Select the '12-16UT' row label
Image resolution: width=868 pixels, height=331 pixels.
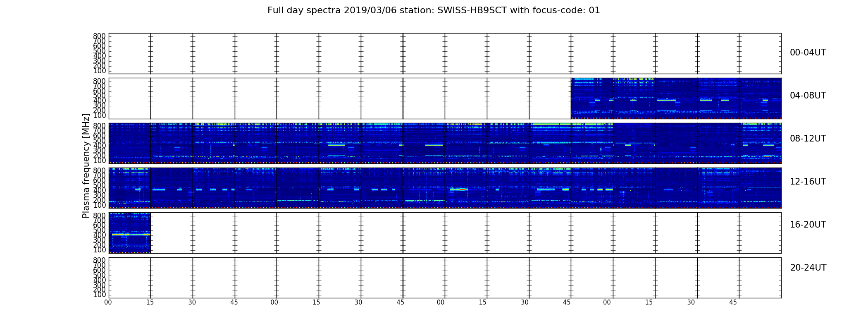(808, 182)
